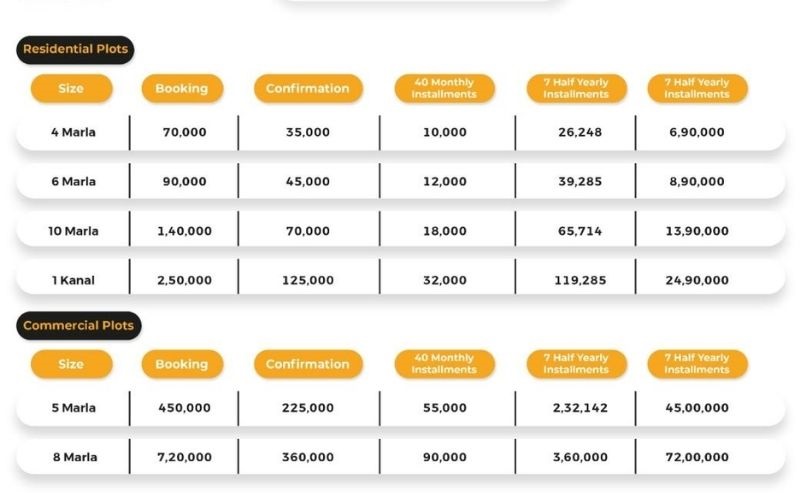Viewport: 800px width, 493px height.
Task: Select the 1 Kanal row label
Action: tap(74, 280)
